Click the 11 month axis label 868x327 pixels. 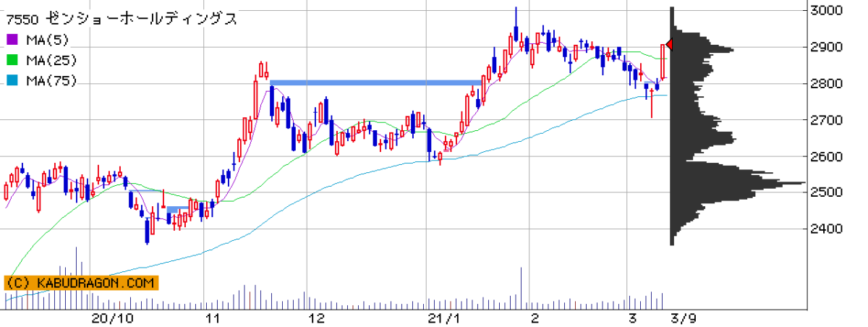click(x=213, y=318)
